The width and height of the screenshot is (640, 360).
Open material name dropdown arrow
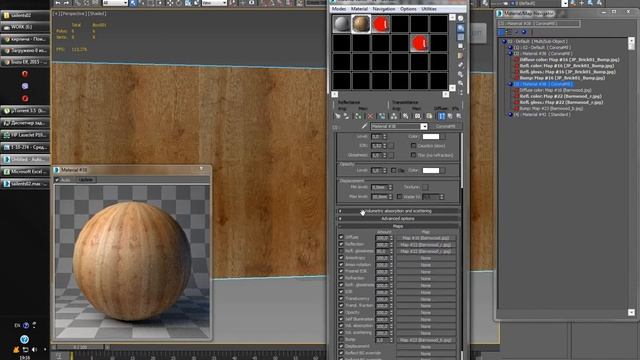[x=424, y=127]
